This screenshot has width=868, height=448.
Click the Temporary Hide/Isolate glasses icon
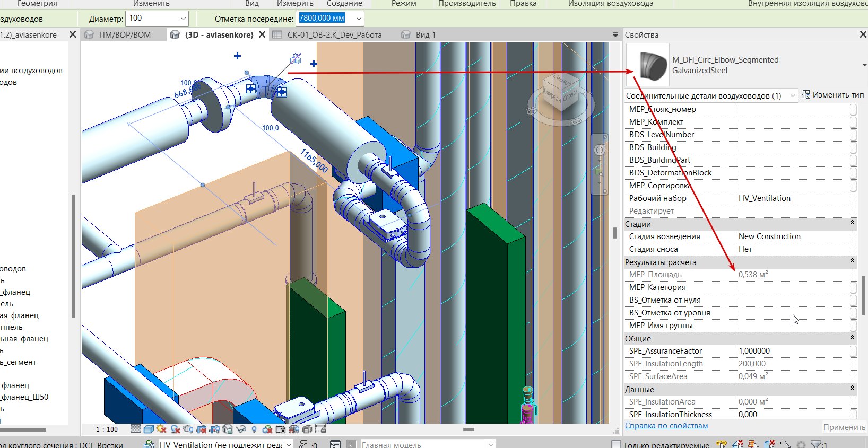click(x=241, y=429)
